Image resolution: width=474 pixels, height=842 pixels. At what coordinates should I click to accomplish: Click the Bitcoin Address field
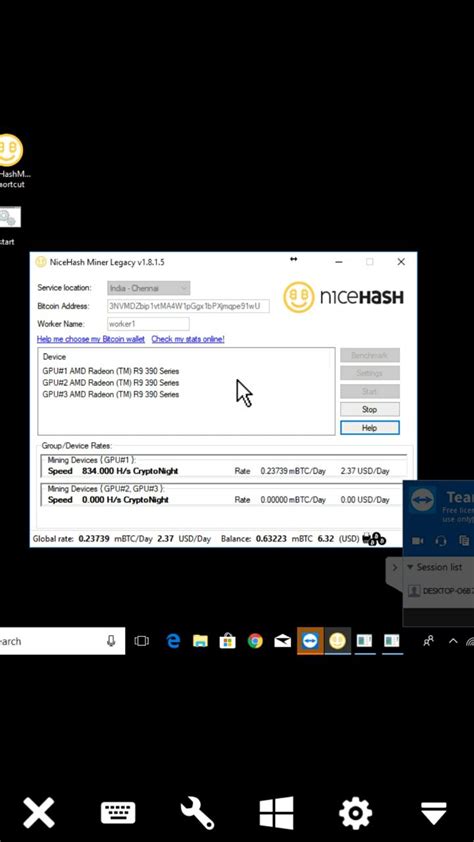188,306
